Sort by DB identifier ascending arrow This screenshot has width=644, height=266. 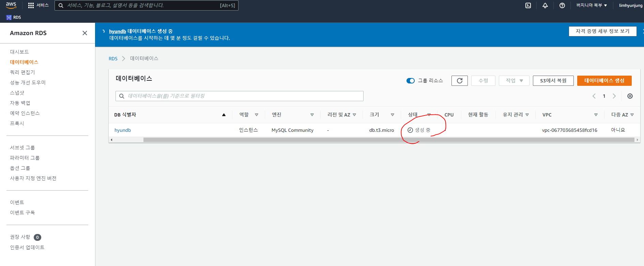pos(224,115)
